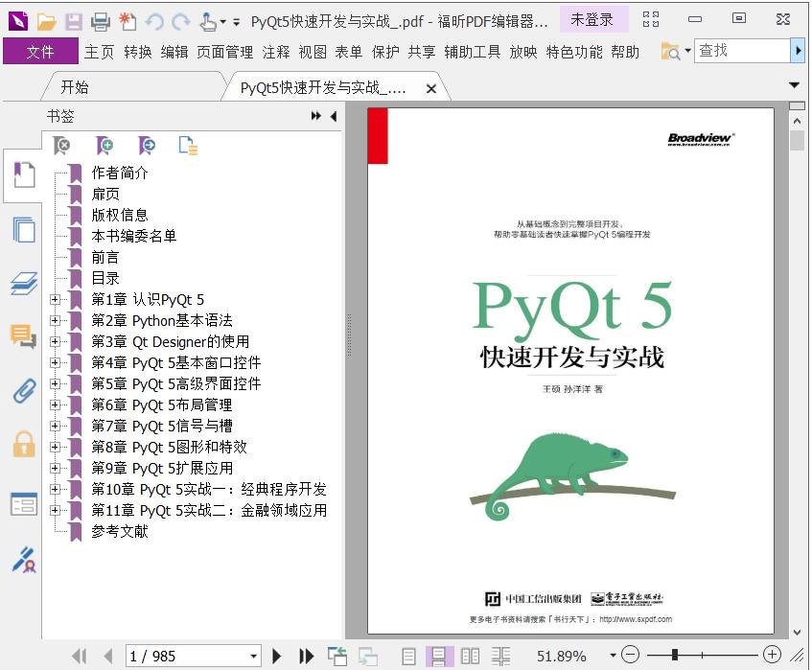Open the Comments side panel
This screenshot has width=812, height=670.
pyautogui.click(x=24, y=335)
